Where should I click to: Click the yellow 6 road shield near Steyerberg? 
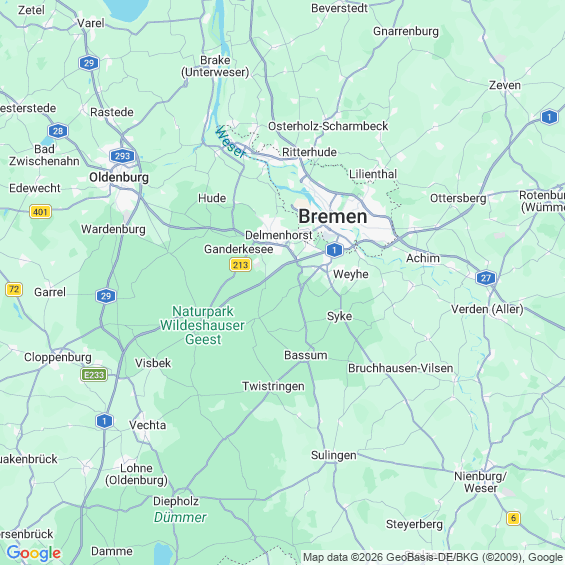(x=513, y=518)
